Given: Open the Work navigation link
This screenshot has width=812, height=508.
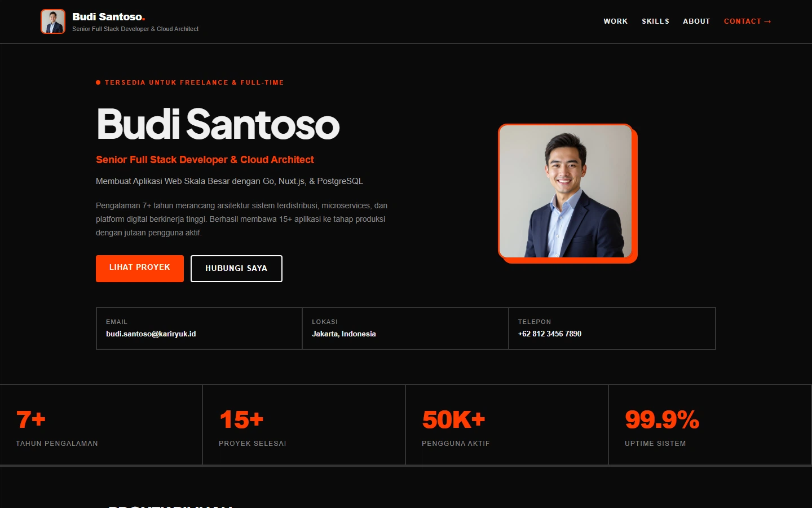Looking at the screenshot, I should point(615,21).
